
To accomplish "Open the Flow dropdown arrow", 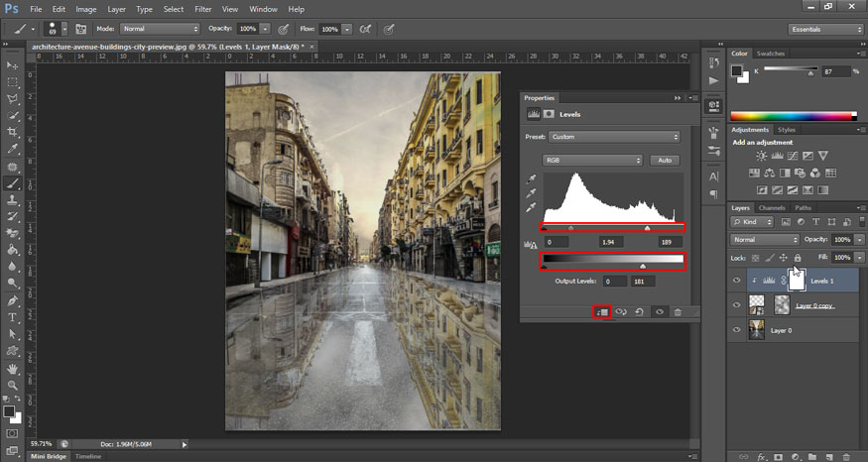I will click(347, 29).
